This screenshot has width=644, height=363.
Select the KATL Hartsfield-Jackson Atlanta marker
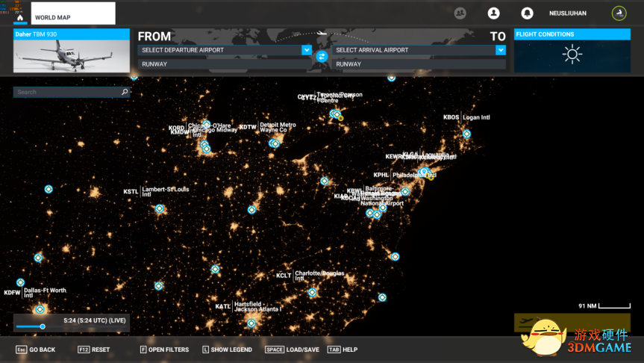(x=251, y=323)
